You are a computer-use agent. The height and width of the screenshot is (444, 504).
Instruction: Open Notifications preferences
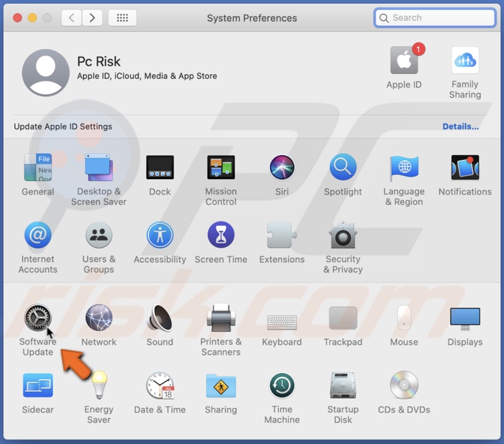coord(465,168)
